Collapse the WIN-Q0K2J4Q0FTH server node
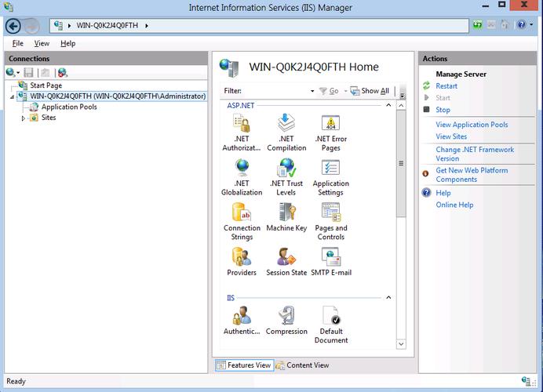The width and height of the screenshot is (543, 392). point(12,97)
